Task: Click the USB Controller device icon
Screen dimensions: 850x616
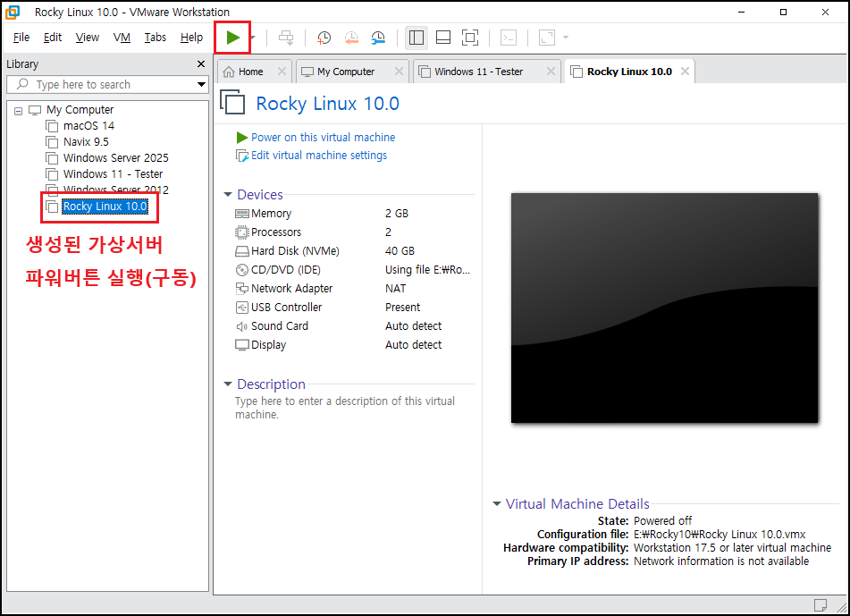Action: point(242,308)
